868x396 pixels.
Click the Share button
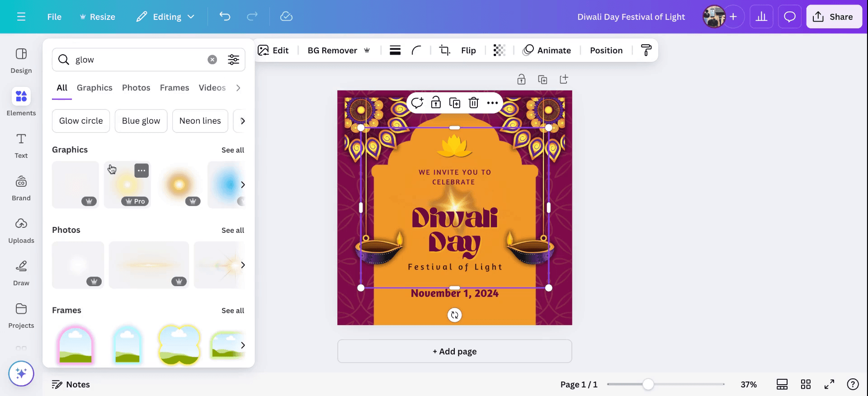click(x=834, y=17)
